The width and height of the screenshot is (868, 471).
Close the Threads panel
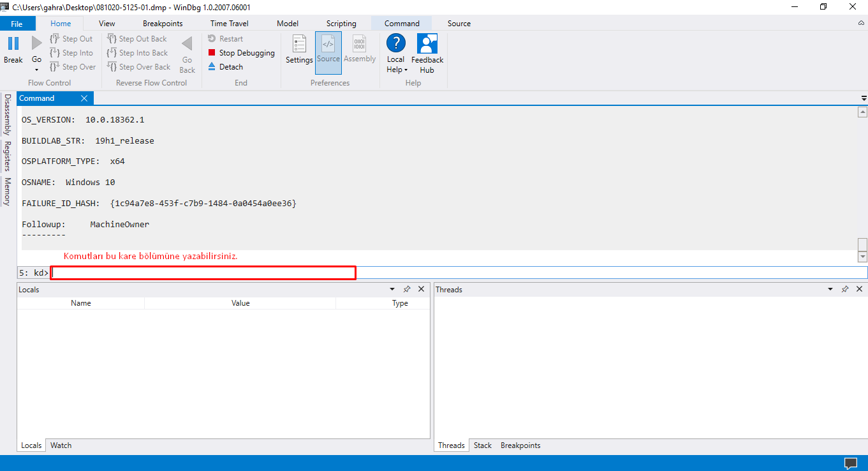coord(859,289)
